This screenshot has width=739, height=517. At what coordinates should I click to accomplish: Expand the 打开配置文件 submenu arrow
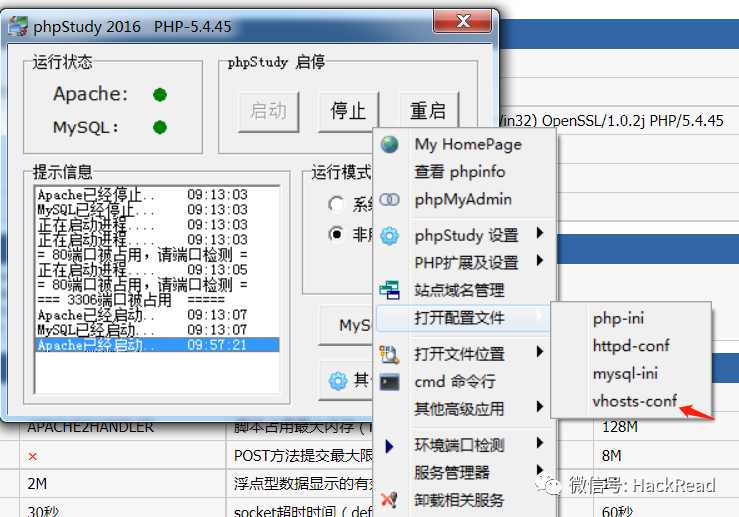click(x=540, y=315)
